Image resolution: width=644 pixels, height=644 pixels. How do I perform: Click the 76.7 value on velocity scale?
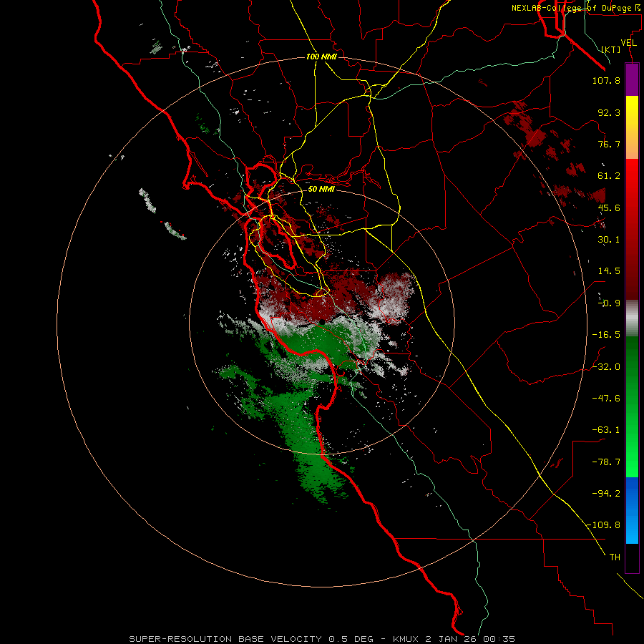[609, 144]
